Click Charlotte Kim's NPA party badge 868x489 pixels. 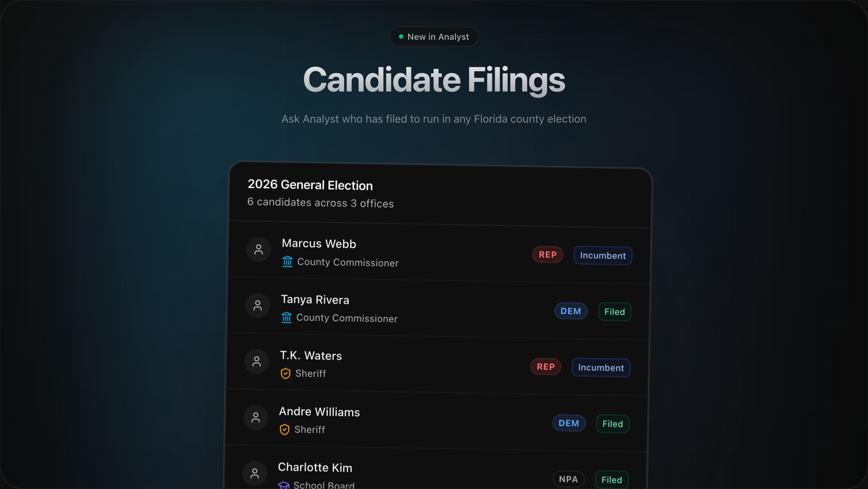568,479
